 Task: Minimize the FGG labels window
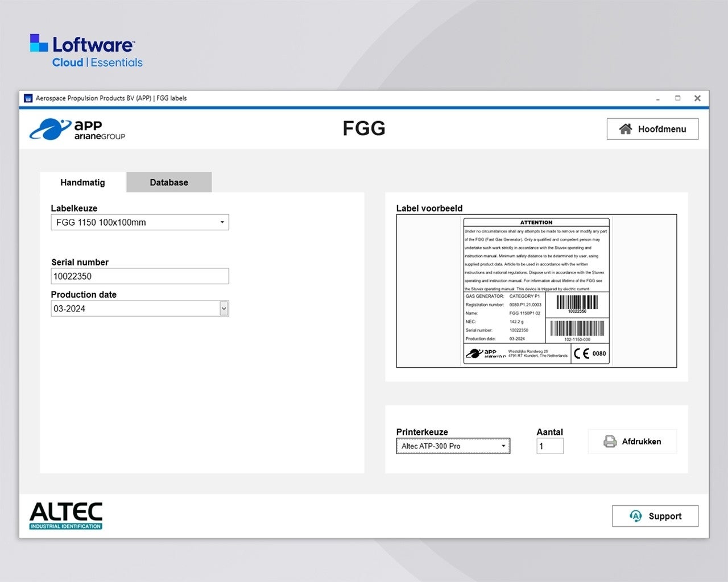coord(658,98)
